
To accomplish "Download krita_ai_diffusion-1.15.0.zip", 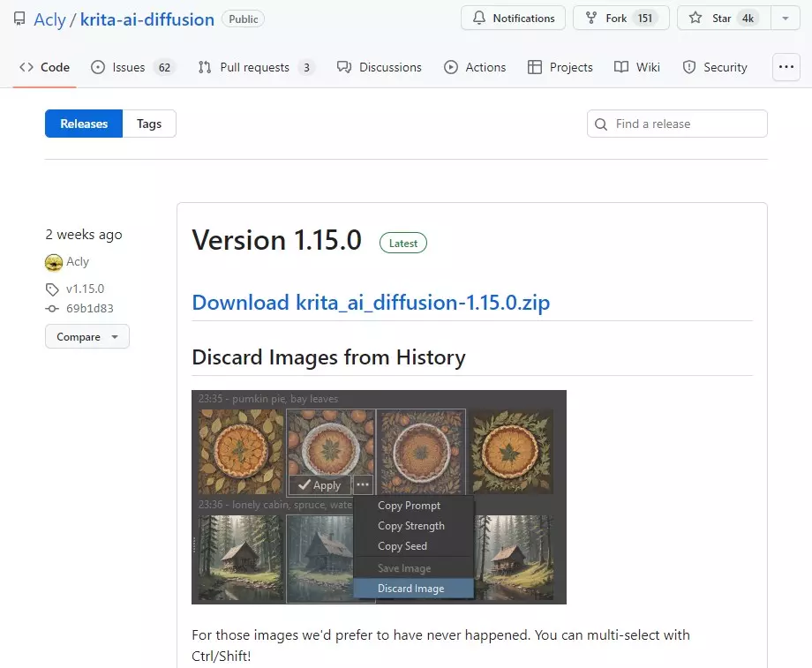I will pyautogui.click(x=371, y=303).
